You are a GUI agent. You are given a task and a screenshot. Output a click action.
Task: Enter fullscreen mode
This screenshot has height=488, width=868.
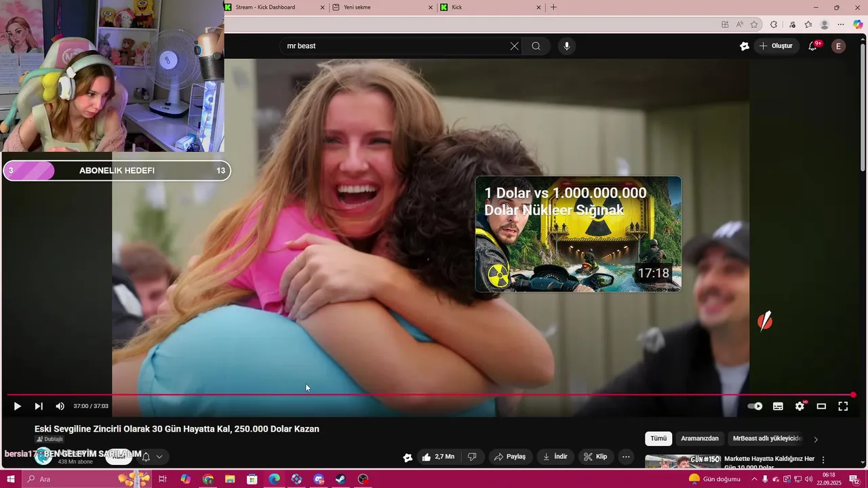(843, 406)
